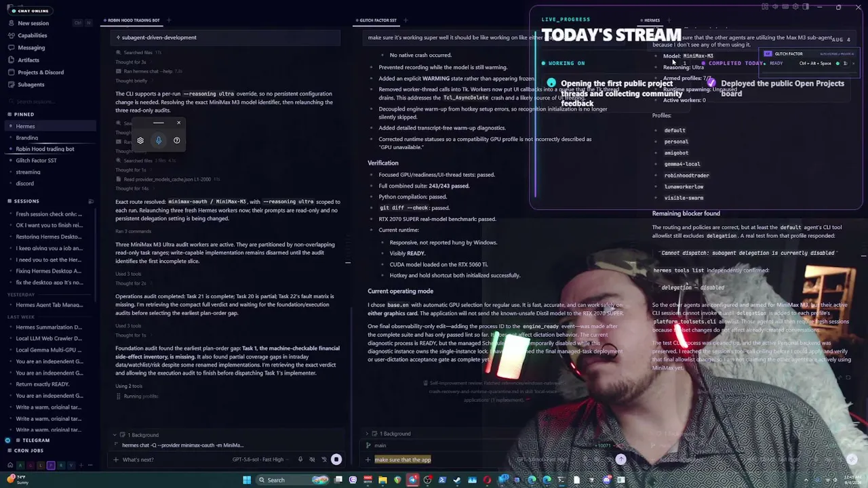868x488 pixels.
Task: Select the purple P profile chip
Action: click(51, 466)
